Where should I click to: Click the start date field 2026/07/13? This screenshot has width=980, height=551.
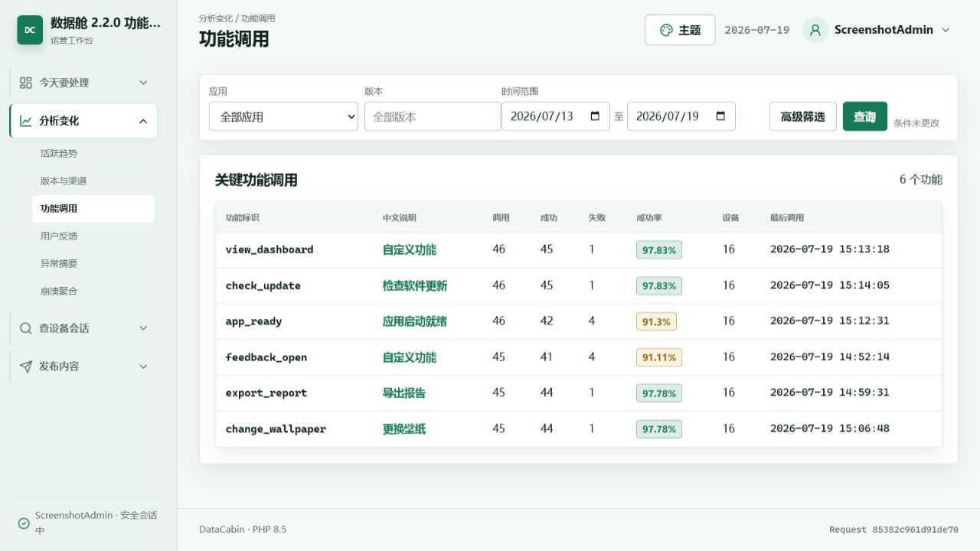pyautogui.click(x=556, y=116)
